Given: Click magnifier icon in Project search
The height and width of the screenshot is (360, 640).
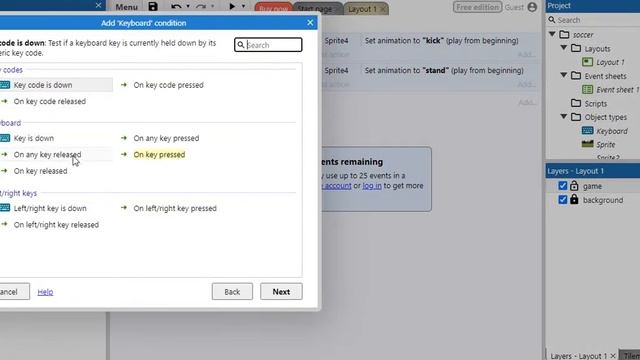Looking at the screenshot, I should (x=552, y=20).
